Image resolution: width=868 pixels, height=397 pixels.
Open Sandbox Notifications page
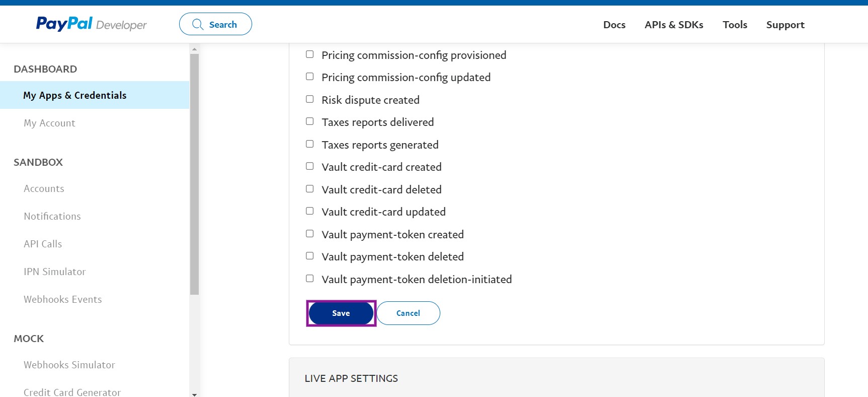(52, 216)
